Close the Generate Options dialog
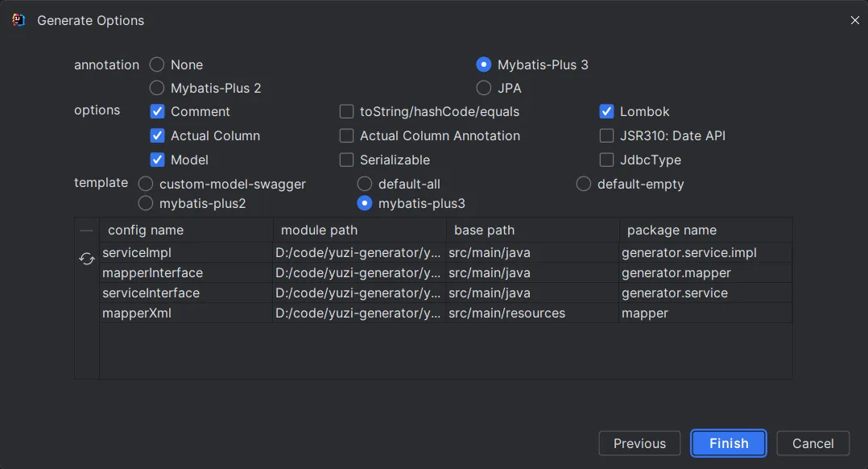 click(854, 20)
